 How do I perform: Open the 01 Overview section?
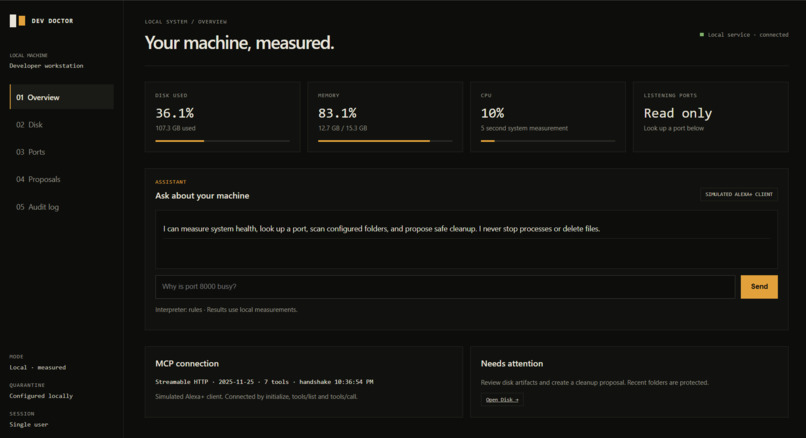62,97
